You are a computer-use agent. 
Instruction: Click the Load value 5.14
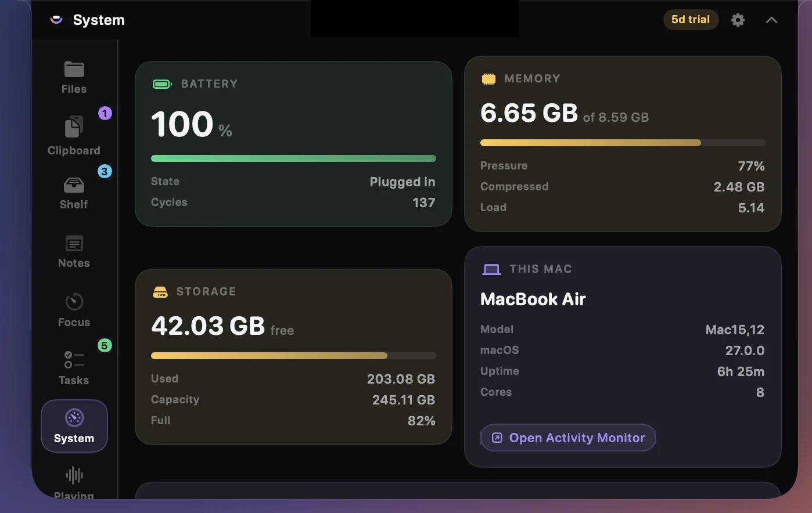pos(751,208)
